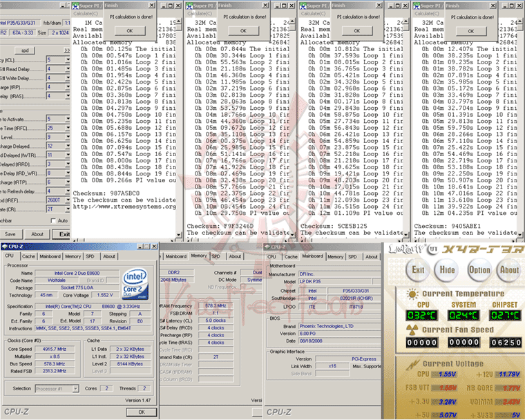
Task: Open the About tab in the left CPU-Z window
Action: (109, 256)
